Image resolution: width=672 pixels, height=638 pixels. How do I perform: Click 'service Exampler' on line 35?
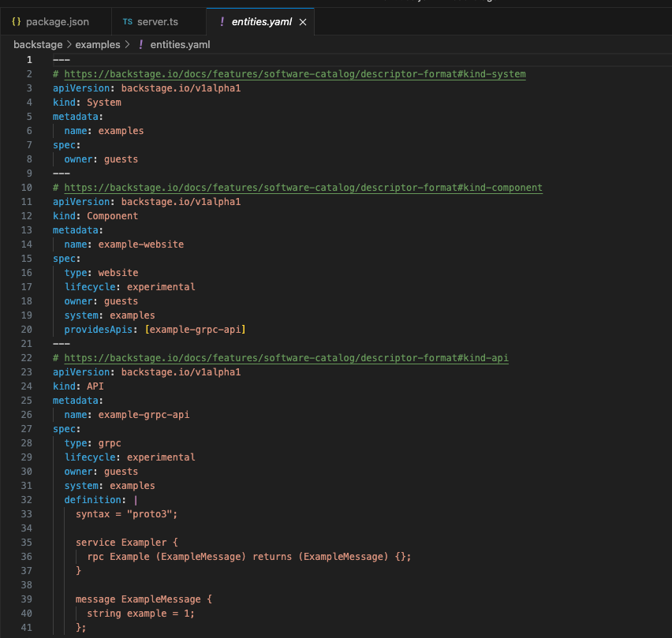121,543
